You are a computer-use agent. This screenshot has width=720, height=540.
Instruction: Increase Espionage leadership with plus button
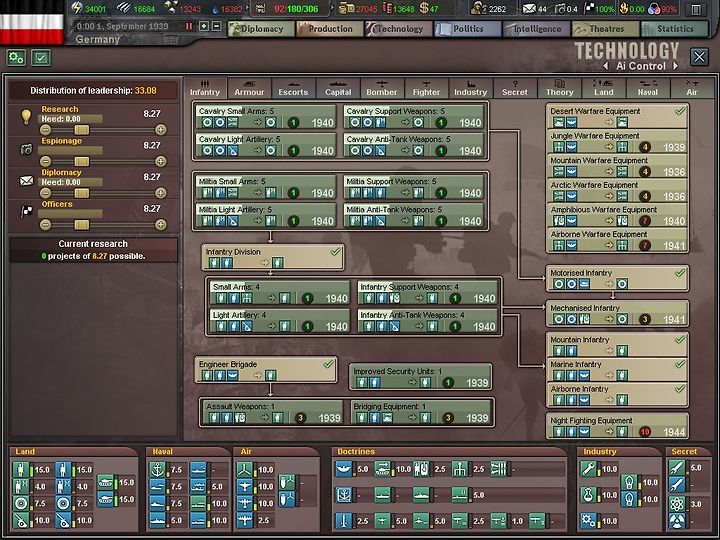click(x=160, y=161)
